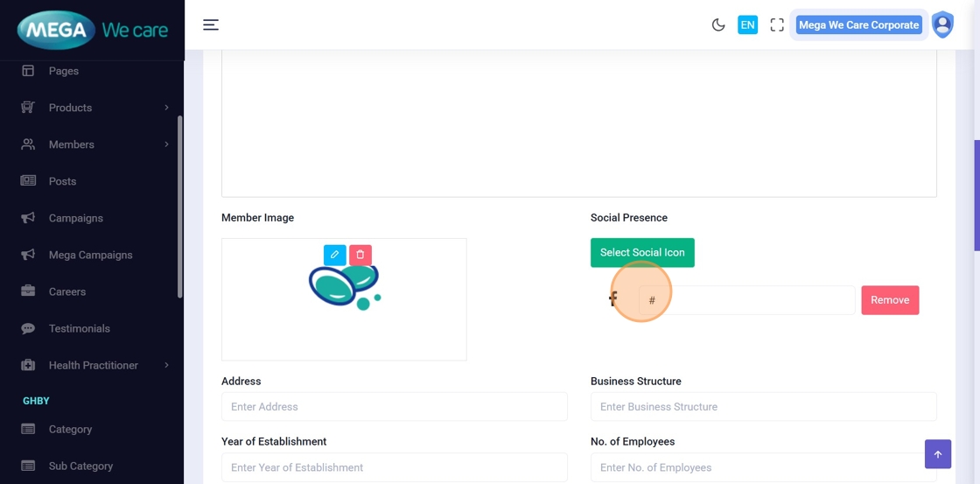Image resolution: width=980 pixels, height=484 pixels.
Task: Click the edit pencil icon on member image
Action: click(x=334, y=255)
